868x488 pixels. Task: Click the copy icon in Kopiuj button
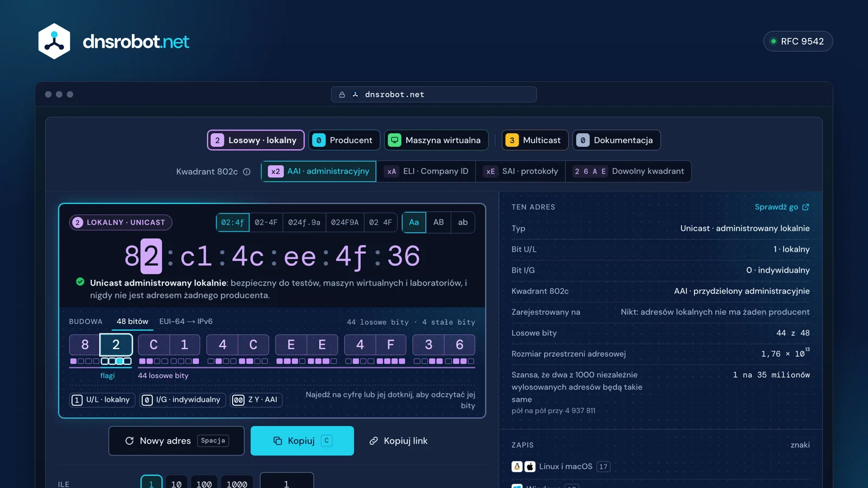(278, 441)
